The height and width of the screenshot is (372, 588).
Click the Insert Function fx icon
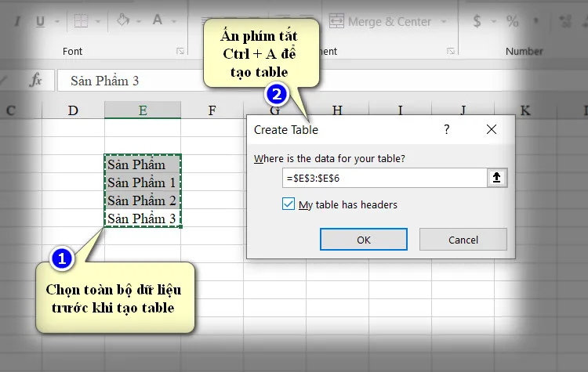35,81
